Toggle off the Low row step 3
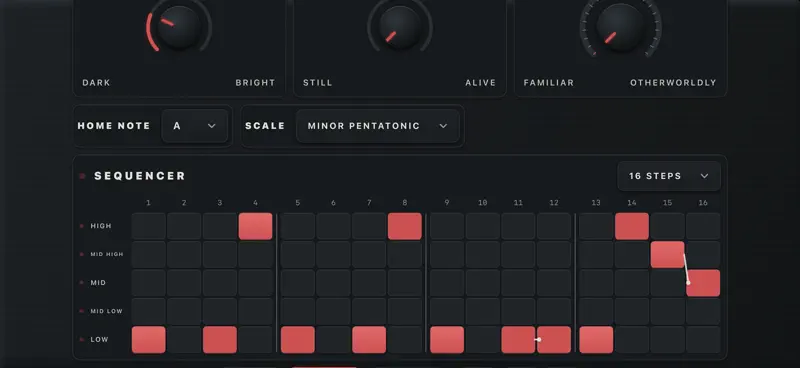Screen dimensions: 800x368 (x=220, y=340)
